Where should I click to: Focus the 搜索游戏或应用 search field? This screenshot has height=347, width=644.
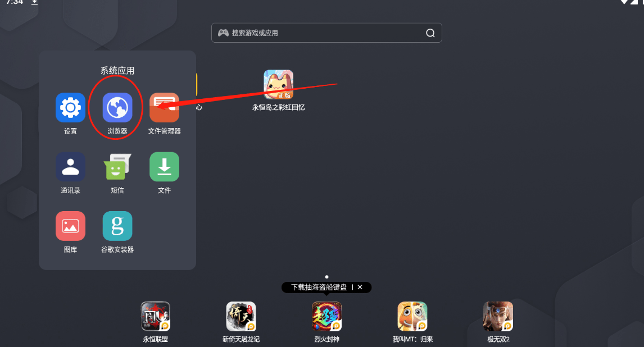click(x=326, y=33)
